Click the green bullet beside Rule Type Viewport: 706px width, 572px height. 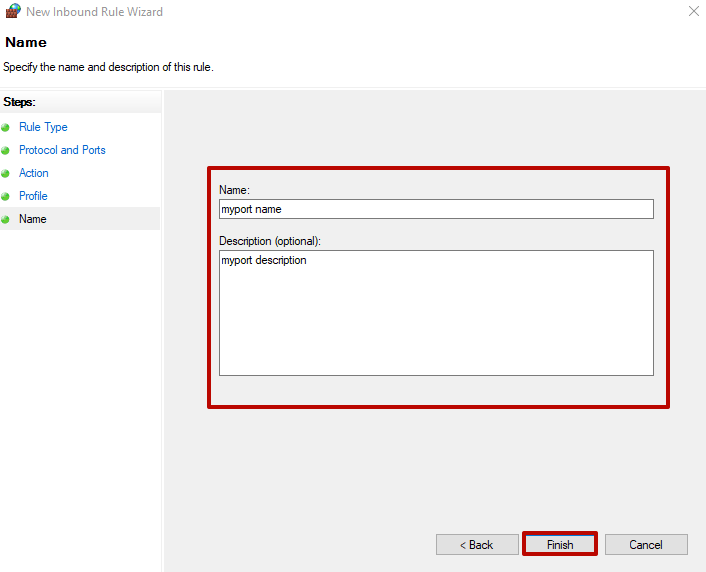[x=5, y=127]
